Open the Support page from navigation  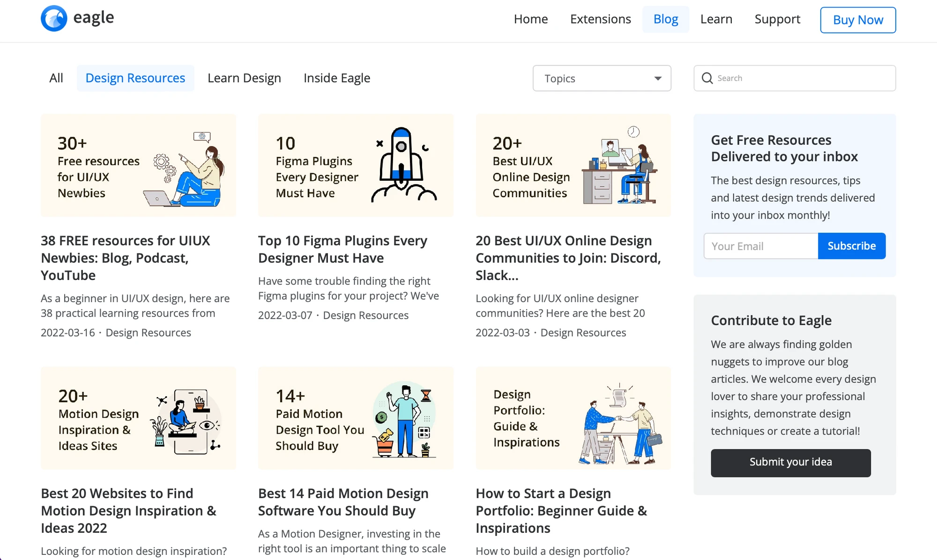coord(777,19)
